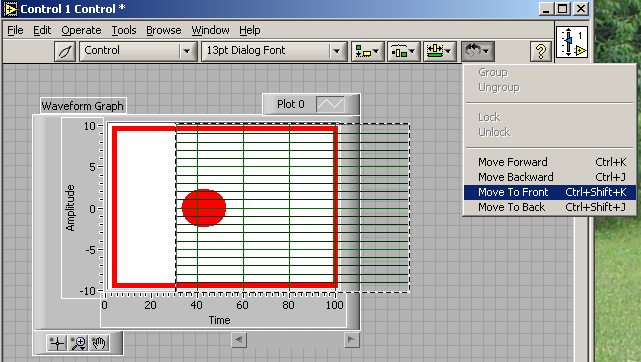Select the graph cursor movement tool
Viewport: 641px width, 362px height.
57,343
